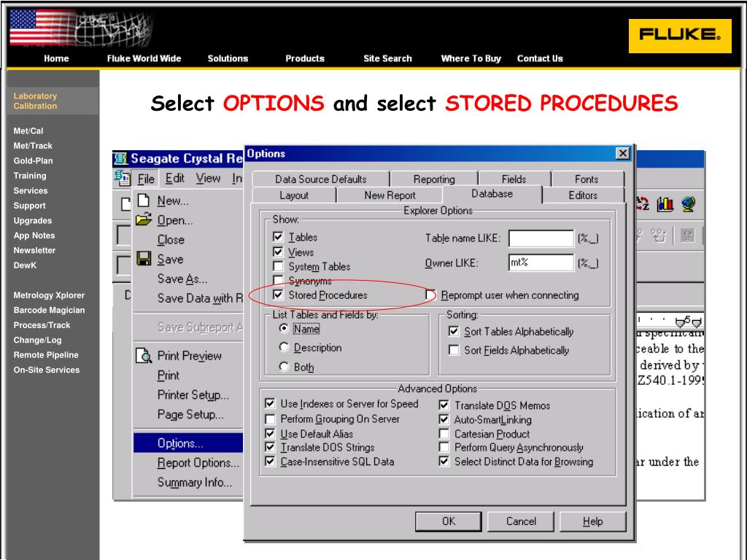Enable Reprompt user when connecting
Screen dimensions: 747x560
(430, 295)
